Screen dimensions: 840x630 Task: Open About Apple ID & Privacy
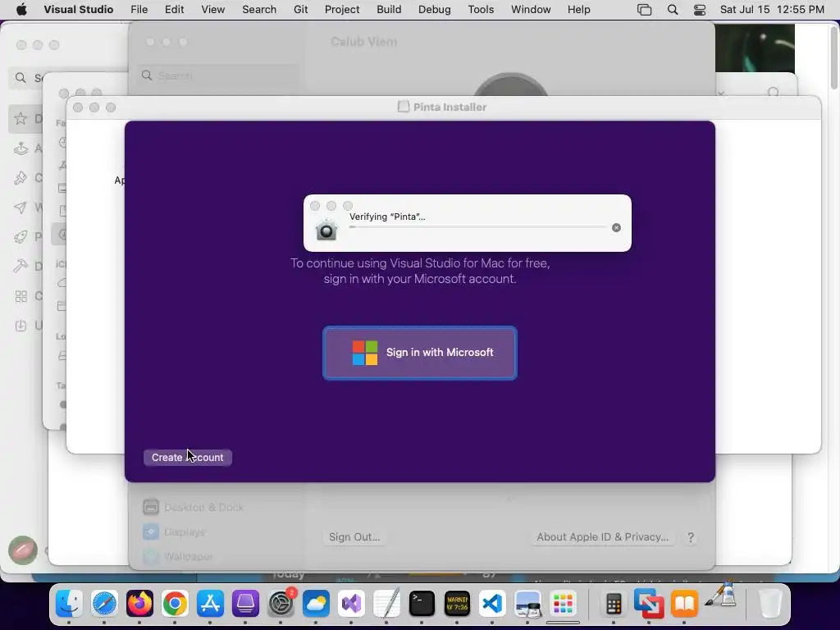(603, 536)
